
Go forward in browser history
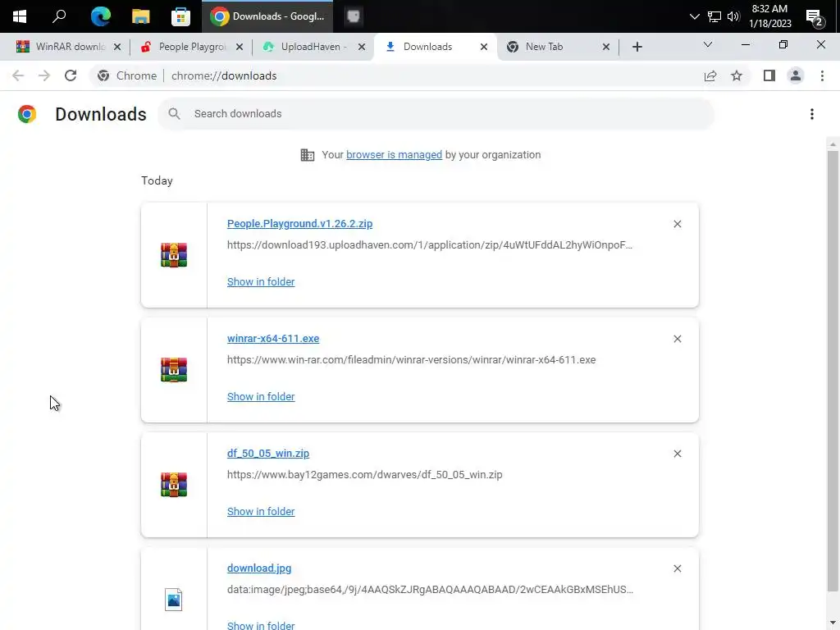[44, 75]
